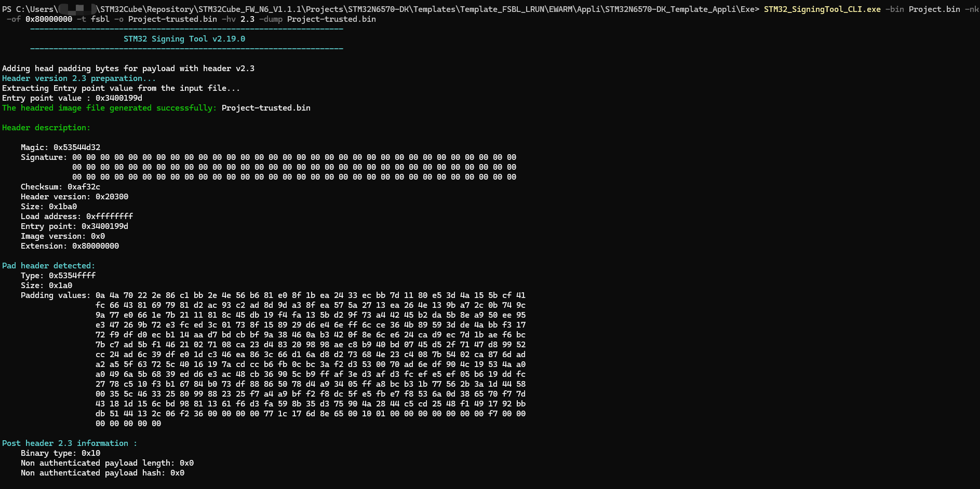Click '-dump Project-trusted.bin' argument in the command
This screenshot has height=489, width=980.
point(317,19)
